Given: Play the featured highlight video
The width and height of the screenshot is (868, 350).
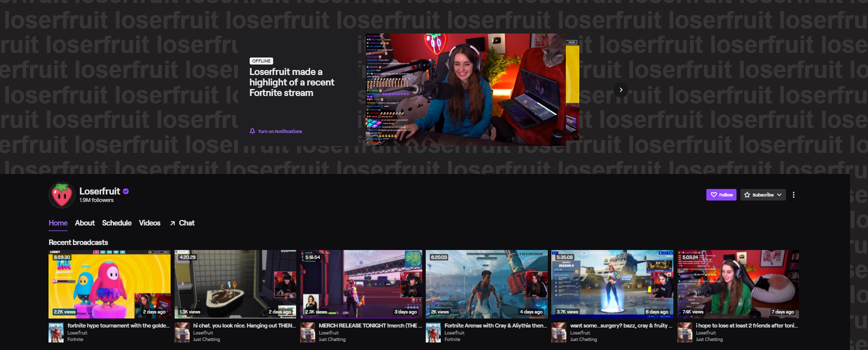Looking at the screenshot, I should point(466,90).
